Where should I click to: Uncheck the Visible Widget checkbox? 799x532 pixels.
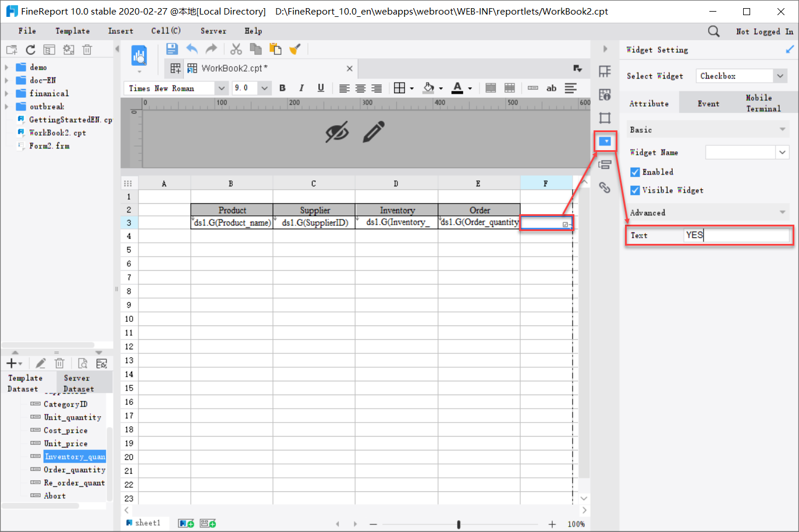pos(635,190)
